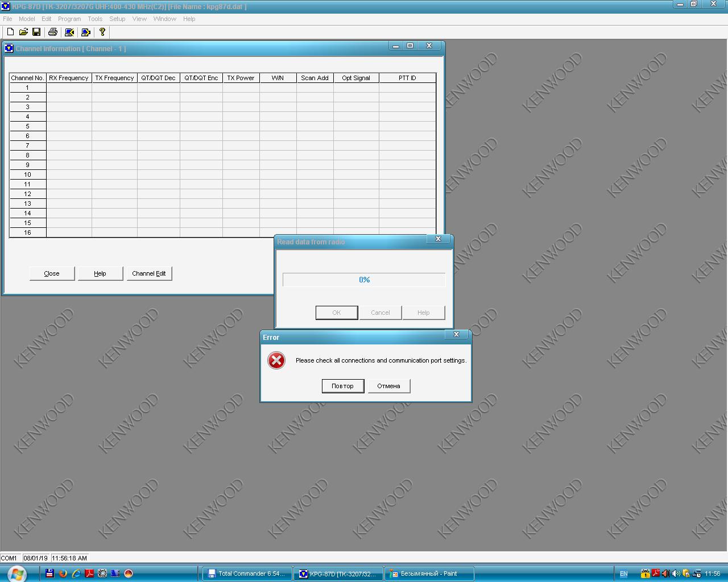Click the Opt Signal column header
Viewport: 728px width, 582px height.
pos(356,78)
